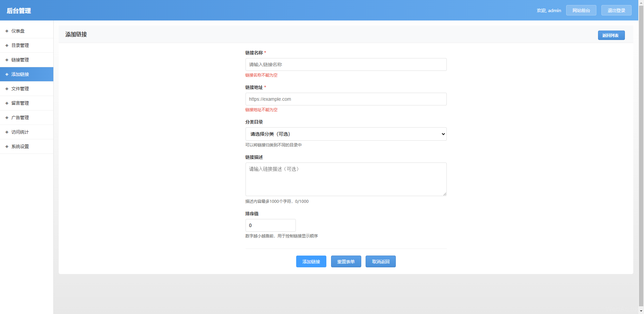The height and width of the screenshot is (314, 644).
Task: Click the diamond icon beside 广告管理
Action: (x=7, y=118)
